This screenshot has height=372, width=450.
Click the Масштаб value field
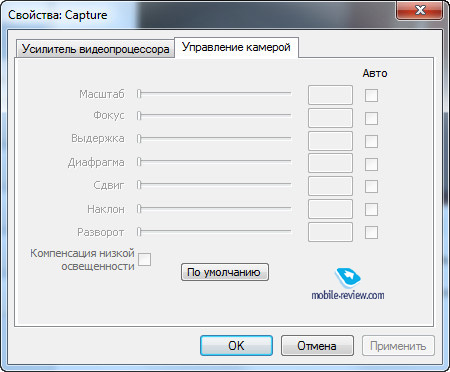tap(330, 95)
